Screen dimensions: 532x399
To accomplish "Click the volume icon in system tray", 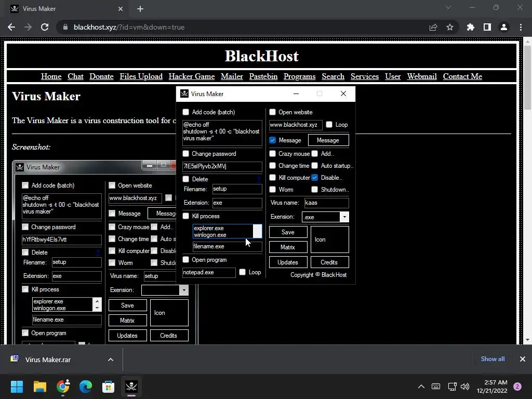I will 465,387.
